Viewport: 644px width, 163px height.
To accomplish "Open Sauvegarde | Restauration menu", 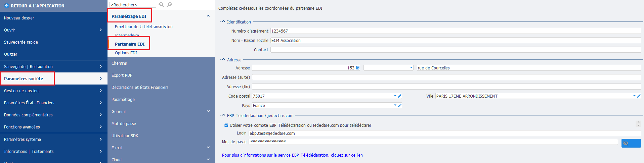I will pos(54,66).
